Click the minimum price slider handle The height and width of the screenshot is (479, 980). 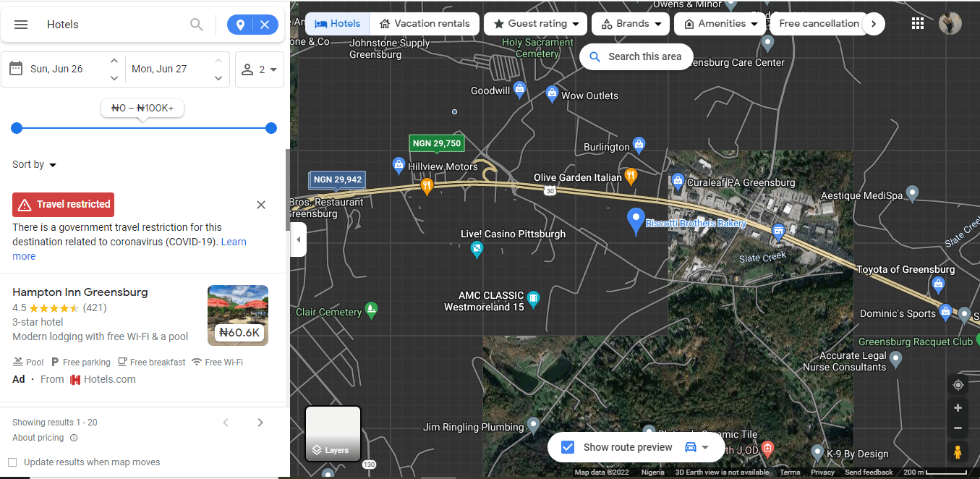[17, 128]
